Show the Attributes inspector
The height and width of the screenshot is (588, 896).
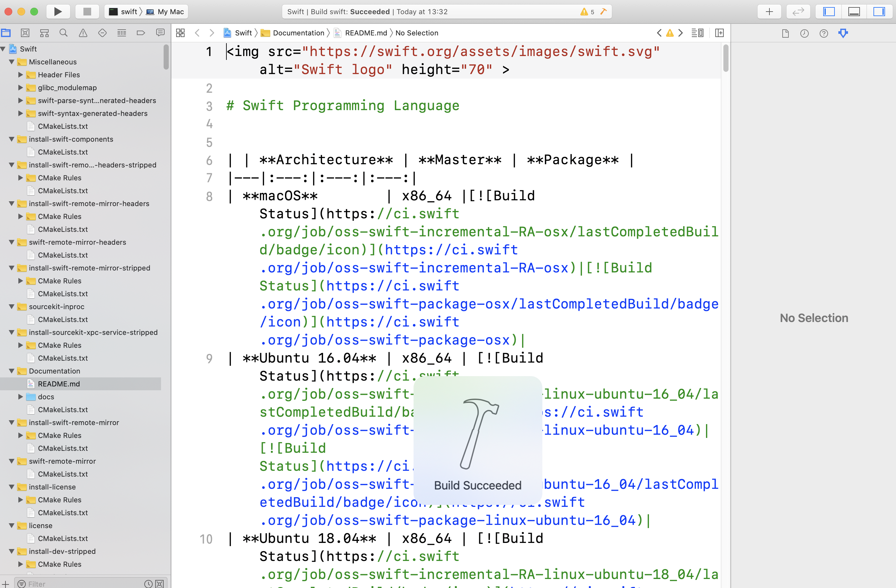843,33
